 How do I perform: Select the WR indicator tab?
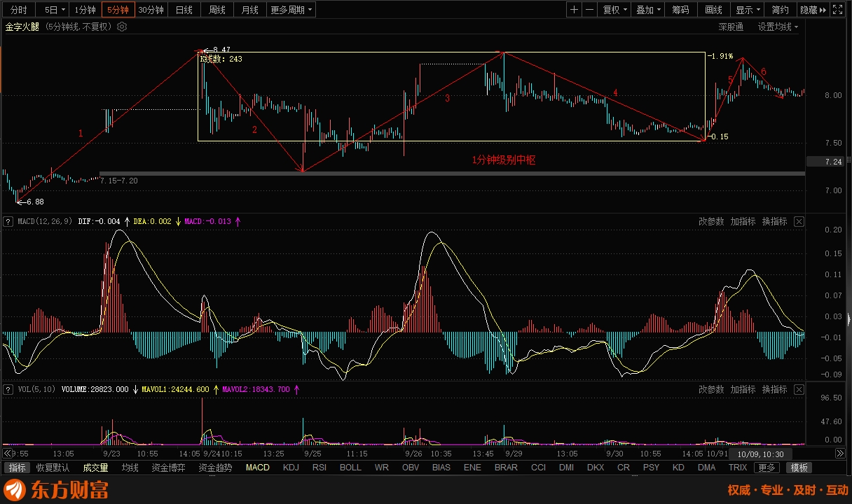point(382,468)
